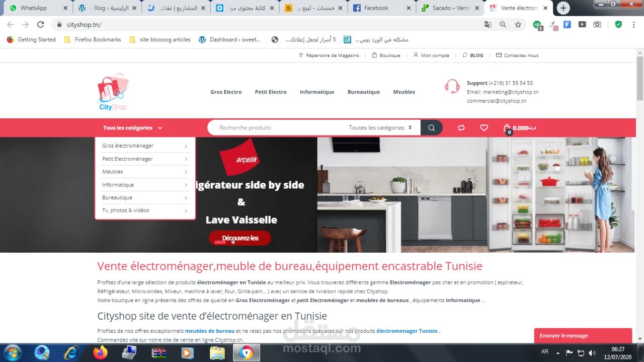Open File Explorer folder on taskbar
644x362 pixels.
click(217, 352)
